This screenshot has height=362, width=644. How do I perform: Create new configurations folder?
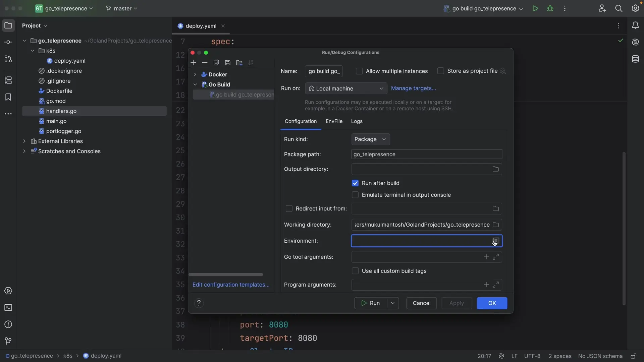[x=239, y=63]
